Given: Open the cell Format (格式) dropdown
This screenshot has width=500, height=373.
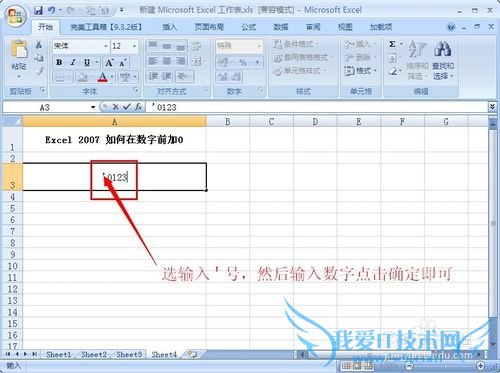Looking at the screenshot, I should (360, 71).
